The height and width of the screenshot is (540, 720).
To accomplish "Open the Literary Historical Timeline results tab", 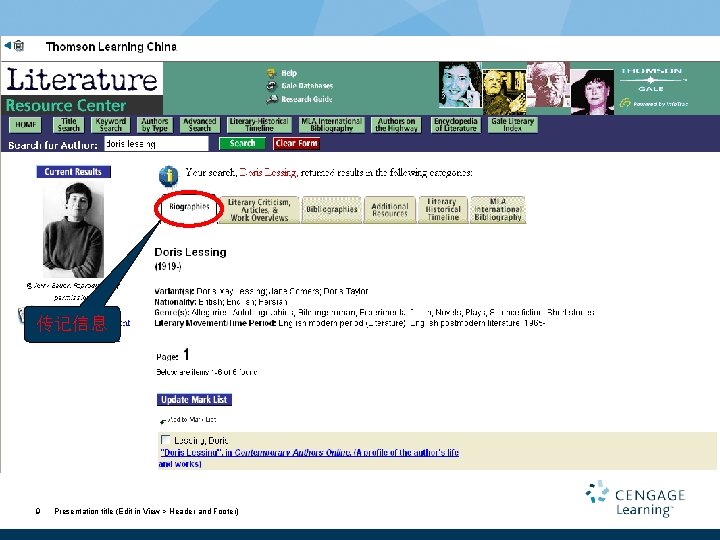I will tap(443, 210).
